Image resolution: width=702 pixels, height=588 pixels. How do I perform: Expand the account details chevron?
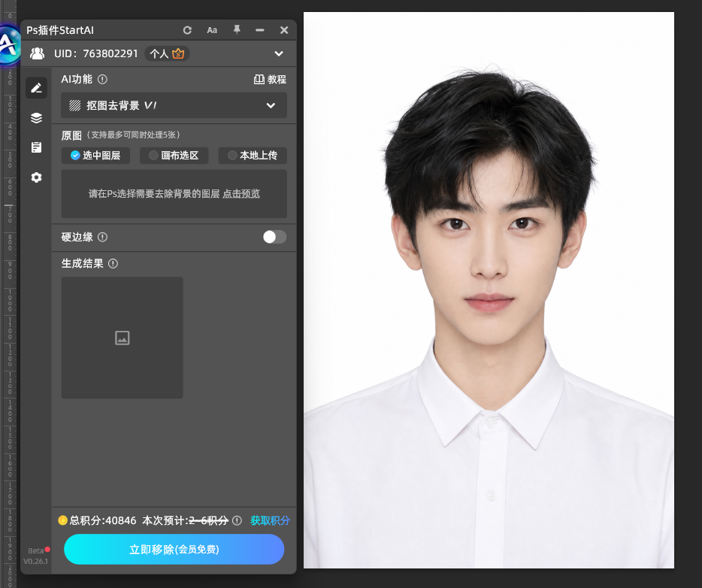[x=279, y=53]
